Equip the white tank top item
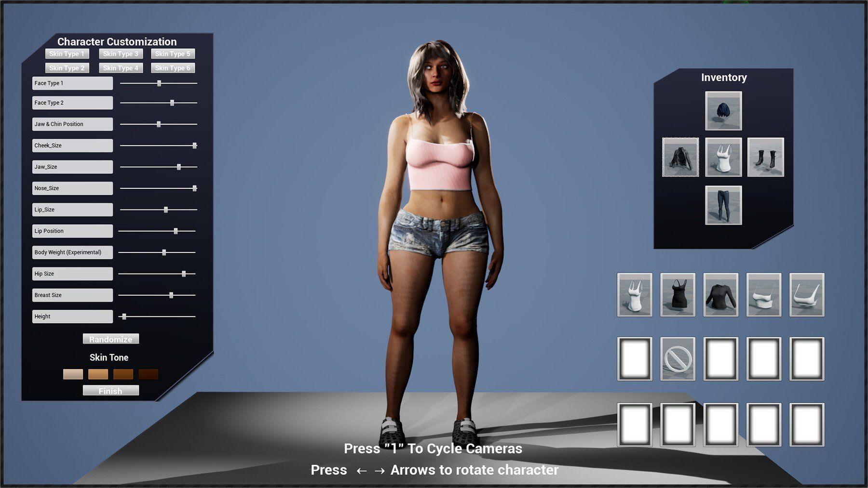The image size is (868, 488). 635,295
